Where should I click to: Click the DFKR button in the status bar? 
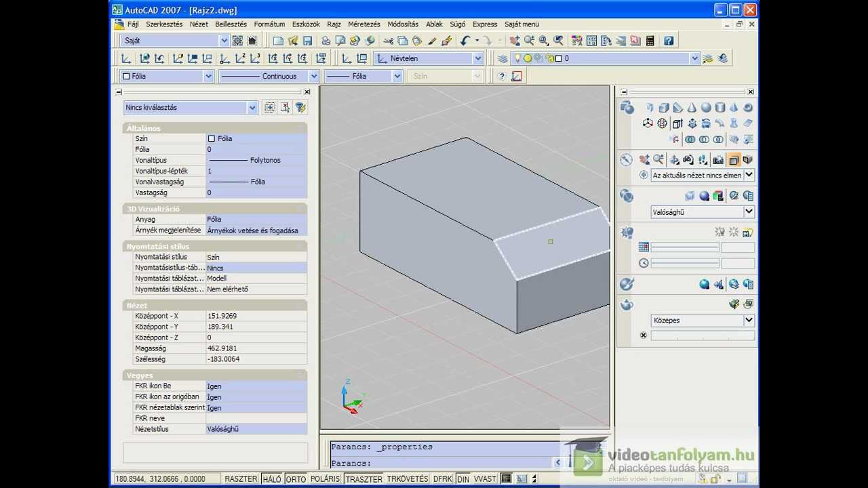[x=443, y=479]
